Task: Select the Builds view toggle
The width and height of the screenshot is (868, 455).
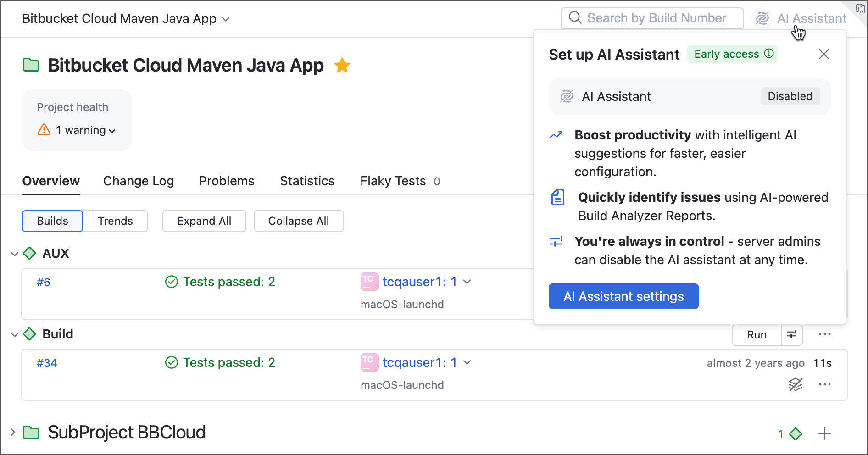Action: coord(52,221)
